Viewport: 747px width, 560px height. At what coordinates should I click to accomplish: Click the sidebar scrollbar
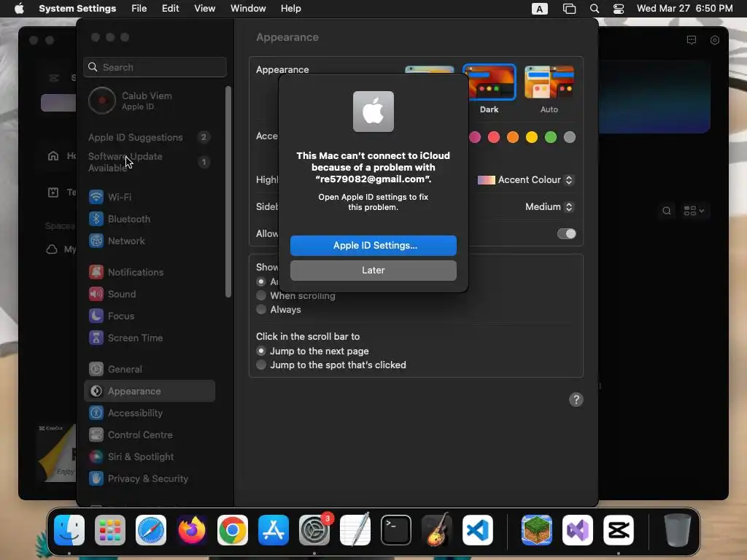click(x=228, y=192)
